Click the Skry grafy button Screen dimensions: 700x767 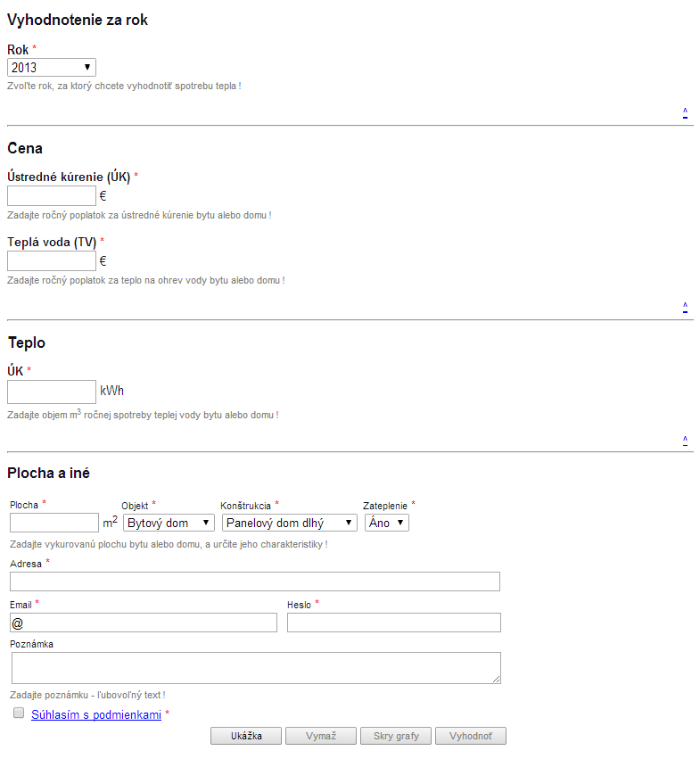396,736
